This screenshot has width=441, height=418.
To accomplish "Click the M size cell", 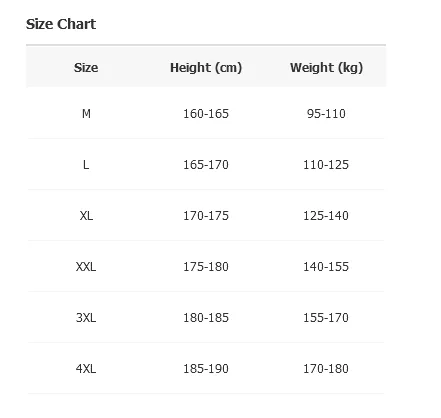I will tap(86, 114).
